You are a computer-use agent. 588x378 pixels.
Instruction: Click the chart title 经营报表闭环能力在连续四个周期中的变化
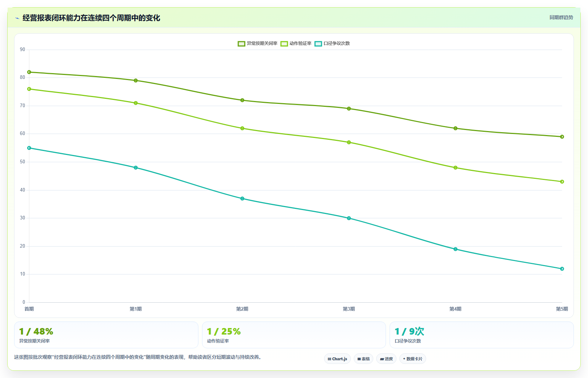coord(91,18)
